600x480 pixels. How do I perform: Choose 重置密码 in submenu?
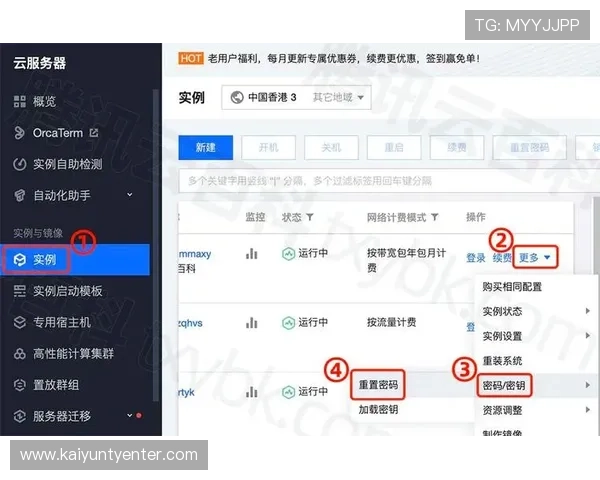coord(378,385)
